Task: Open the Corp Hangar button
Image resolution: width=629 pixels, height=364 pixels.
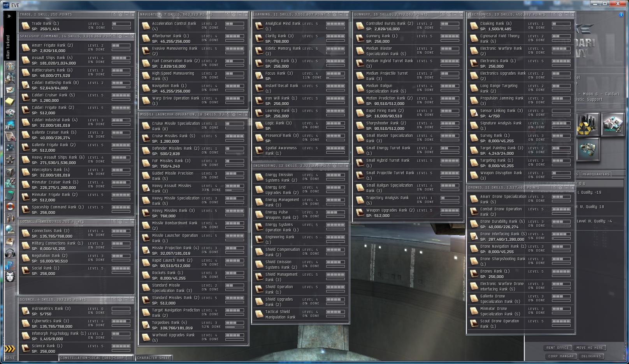Action: click(561, 356)
